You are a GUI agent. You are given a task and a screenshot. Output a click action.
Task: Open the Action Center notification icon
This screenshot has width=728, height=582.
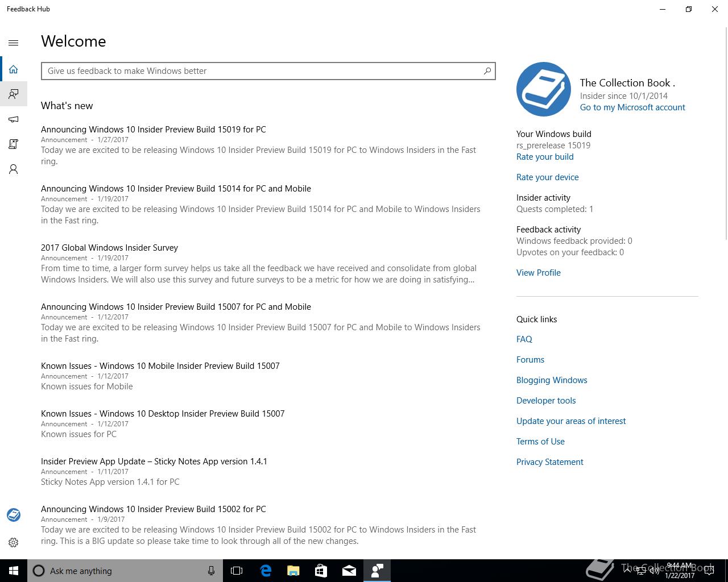[x=709, y=571]
